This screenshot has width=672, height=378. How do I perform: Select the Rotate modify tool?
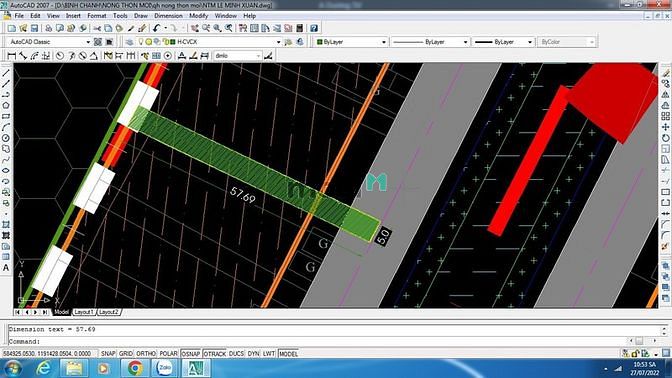point(665,138)
